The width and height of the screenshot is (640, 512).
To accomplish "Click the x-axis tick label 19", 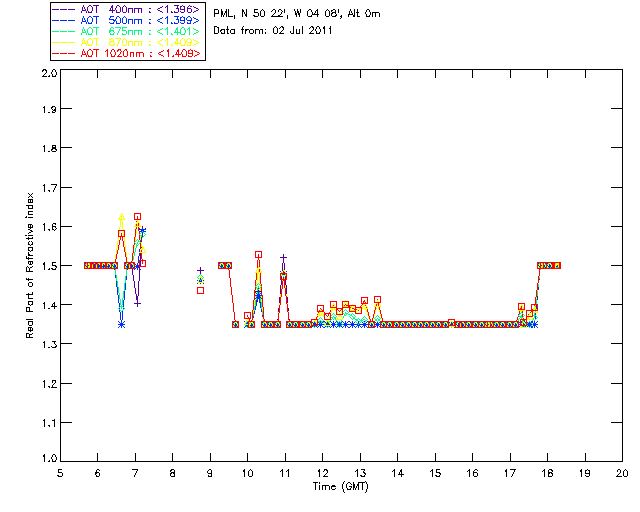I will click(x=585, y=473).
